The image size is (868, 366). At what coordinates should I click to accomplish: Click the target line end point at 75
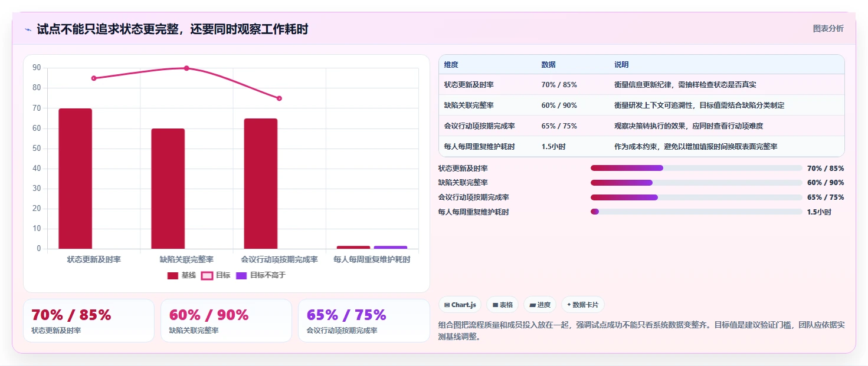tap(279, 98)
